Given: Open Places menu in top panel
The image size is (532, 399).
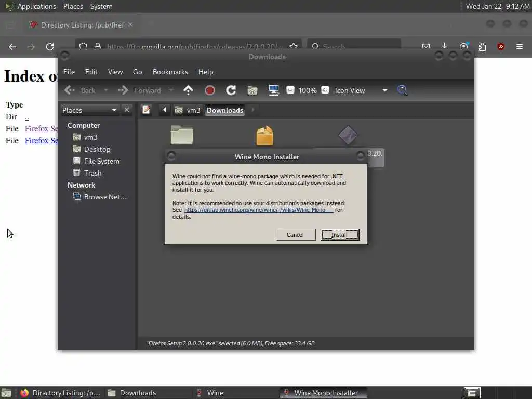Looking at the screenshot, I should click(73, 6).
